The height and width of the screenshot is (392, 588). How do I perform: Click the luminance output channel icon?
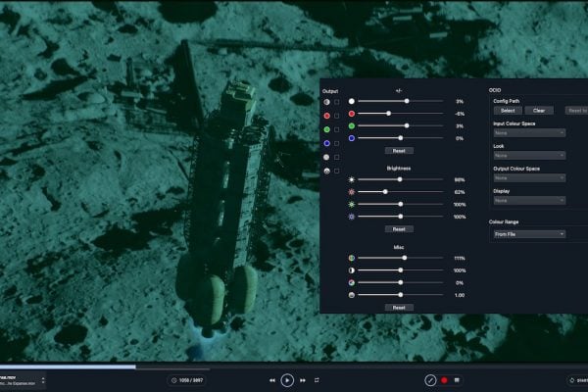[327, 102]
